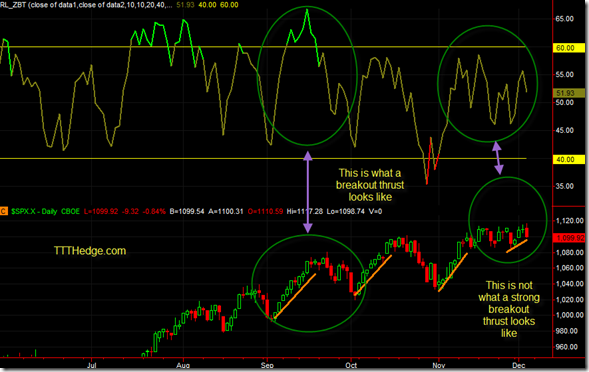Click the -9.32 net change value
589x372 pixels.
tap(130, 212)
